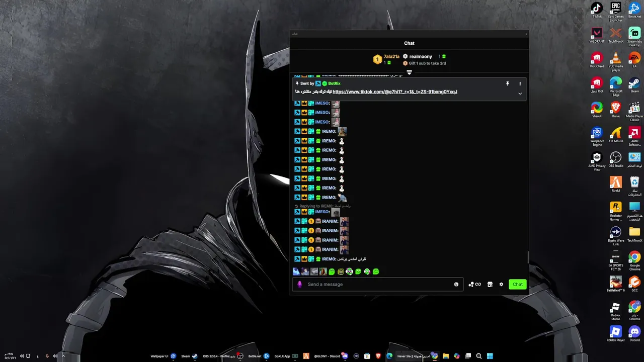
Task: Mute the tray microphone icon
Action: (x=47, y=356)
